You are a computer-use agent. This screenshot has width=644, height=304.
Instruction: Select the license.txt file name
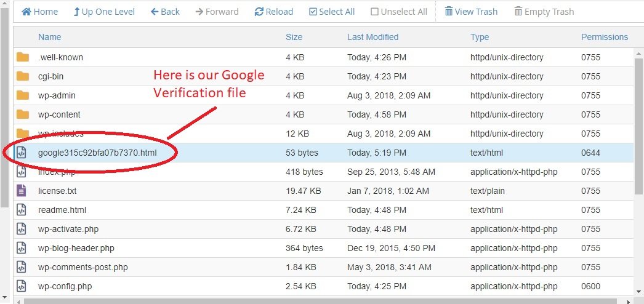[x=57, y=191]
